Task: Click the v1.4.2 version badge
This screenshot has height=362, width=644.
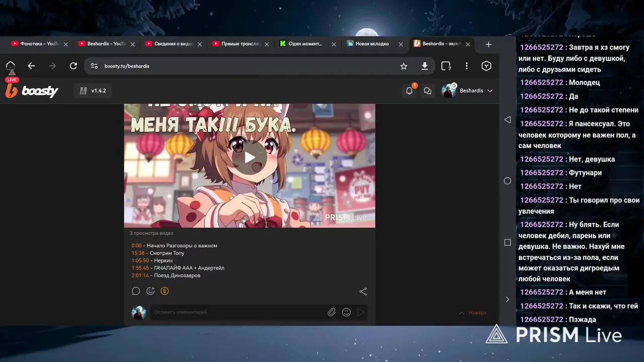Action: (93, 91)
